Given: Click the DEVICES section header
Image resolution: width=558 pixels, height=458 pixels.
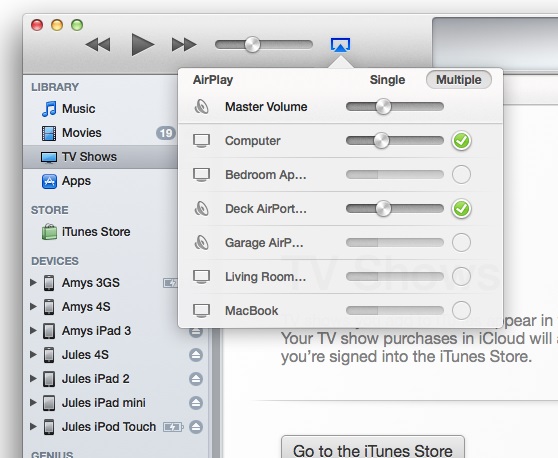Looking at the screenshot, I should click(54, 261).
